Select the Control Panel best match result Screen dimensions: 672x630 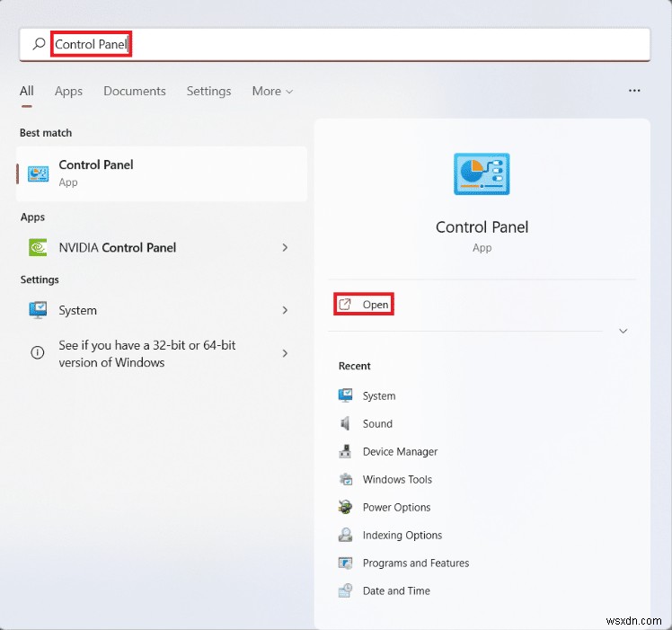click(x=162, y=173)
